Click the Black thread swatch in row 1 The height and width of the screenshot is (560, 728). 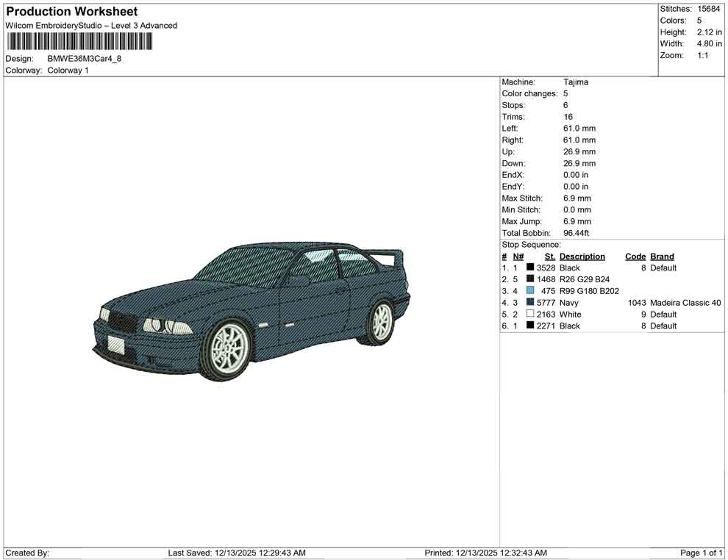(529, 268)
